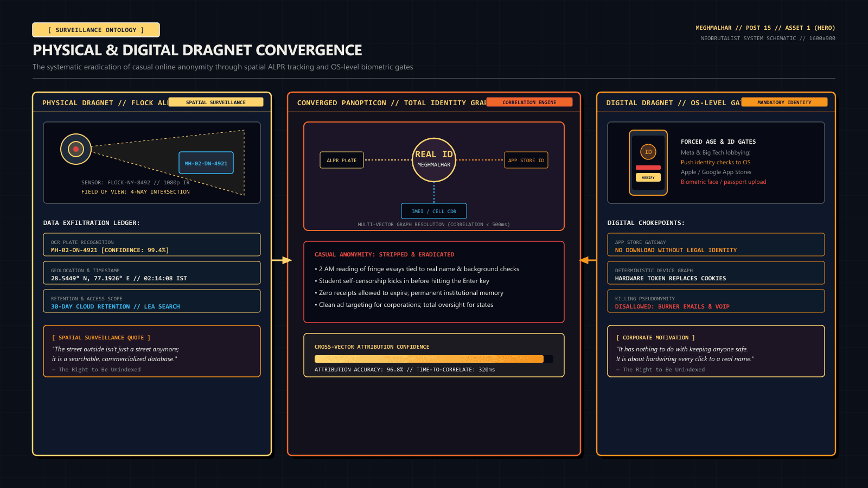Click the 'MULTI-VECTOR GRAPH RESOLUTION' caption
Screen dimensions: 868x488
click(x=434, y=224)
